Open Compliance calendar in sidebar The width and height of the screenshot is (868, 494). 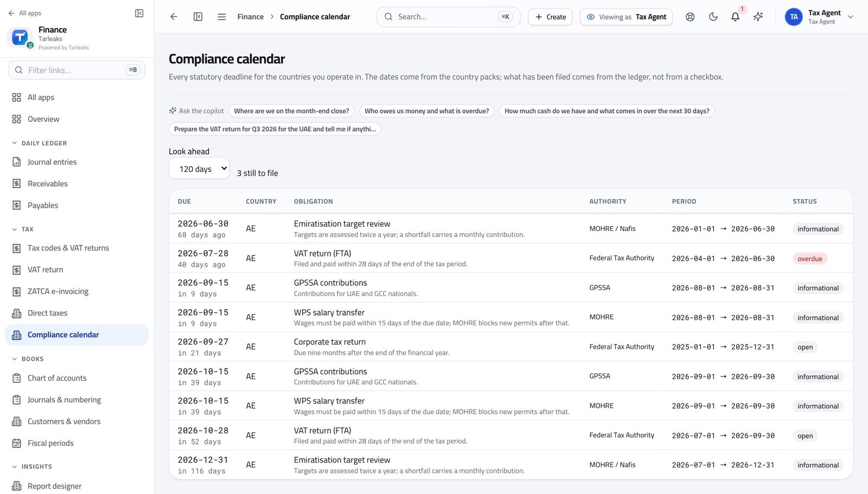(76, 335)
